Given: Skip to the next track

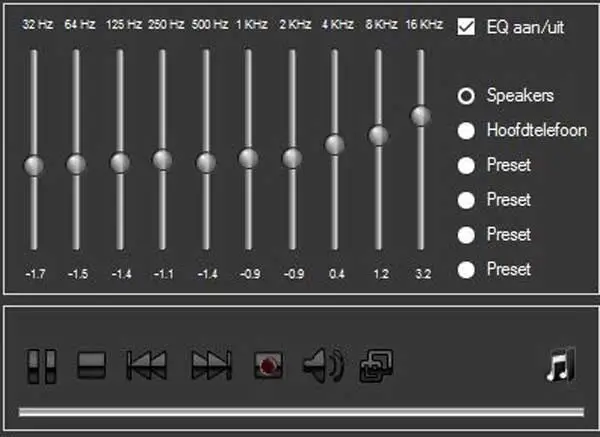Looking at the screenshot, I should [212, 365].
